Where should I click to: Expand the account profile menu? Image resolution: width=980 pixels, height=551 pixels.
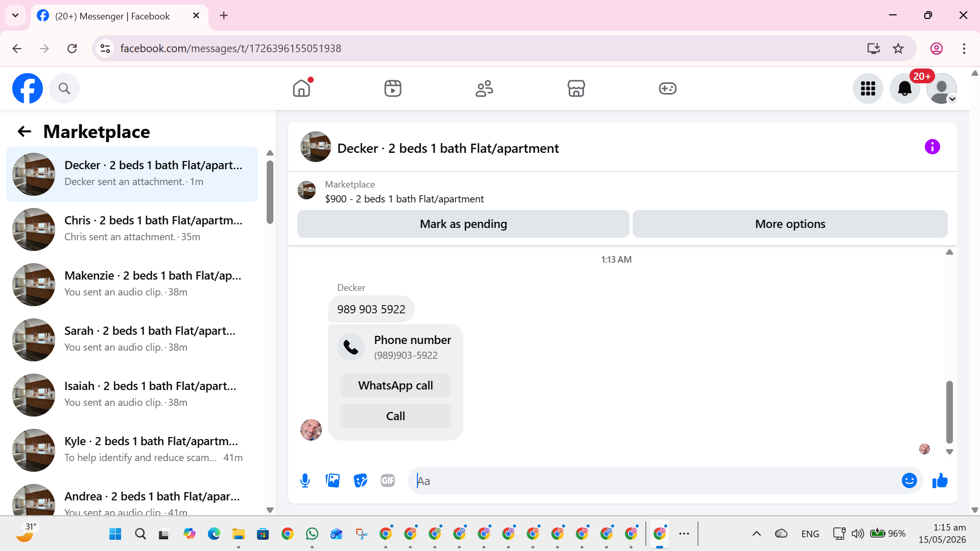pos(941,88)
